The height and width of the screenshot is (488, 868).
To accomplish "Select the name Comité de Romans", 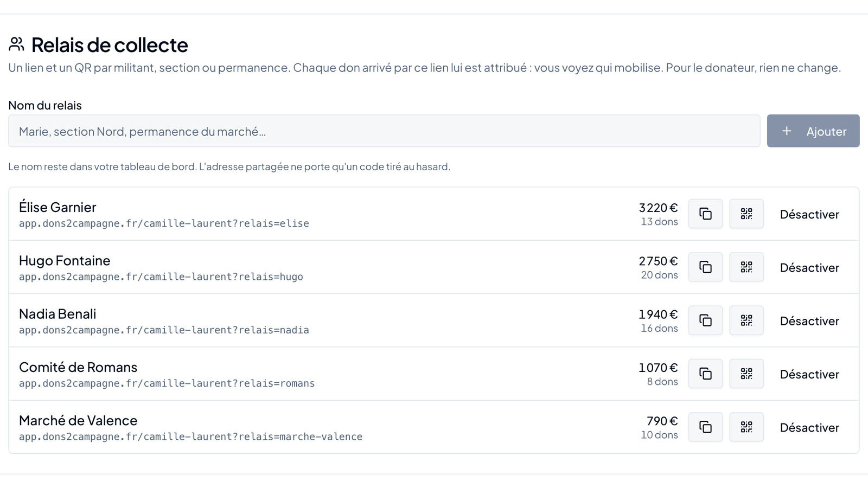I will (78, 367).
